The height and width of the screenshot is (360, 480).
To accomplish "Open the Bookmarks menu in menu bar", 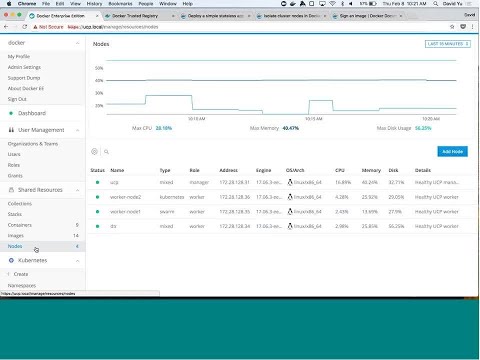I will click(120, 4).
